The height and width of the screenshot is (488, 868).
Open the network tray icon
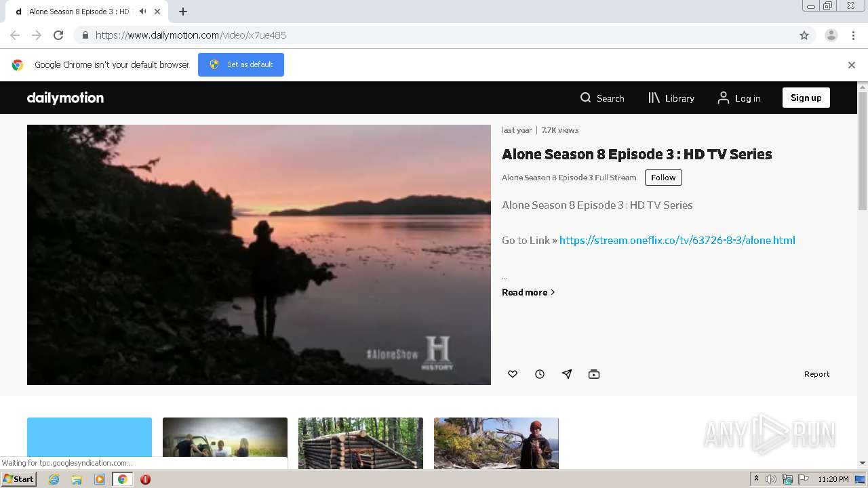(x=787, y=479)
